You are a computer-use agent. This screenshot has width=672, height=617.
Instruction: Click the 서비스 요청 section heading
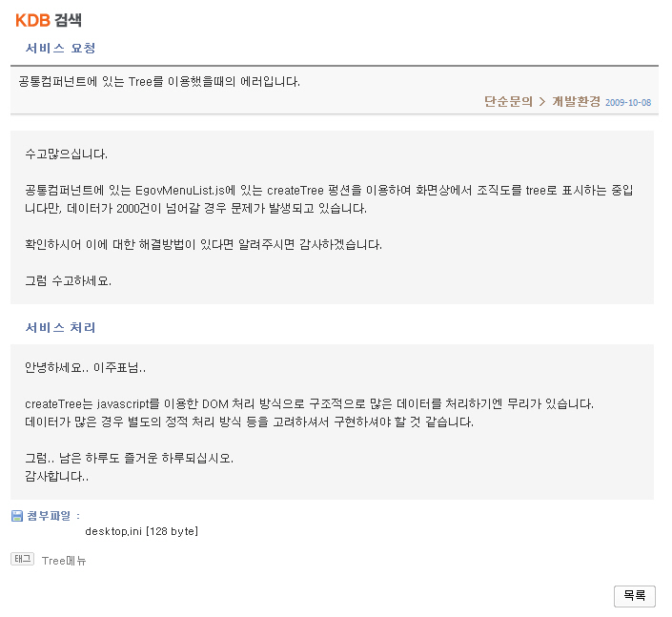60,48
